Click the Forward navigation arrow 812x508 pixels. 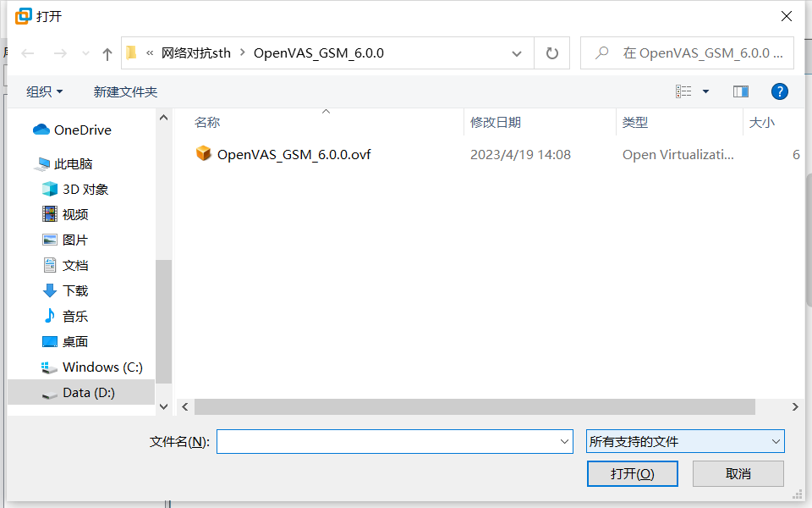point(60,53)
